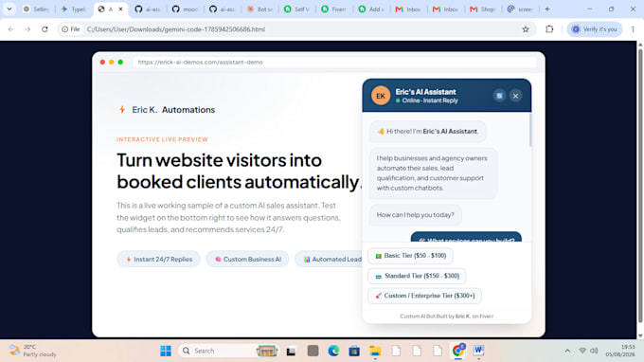Click the Instant 24/7 Replies pill

pos(158,260)
